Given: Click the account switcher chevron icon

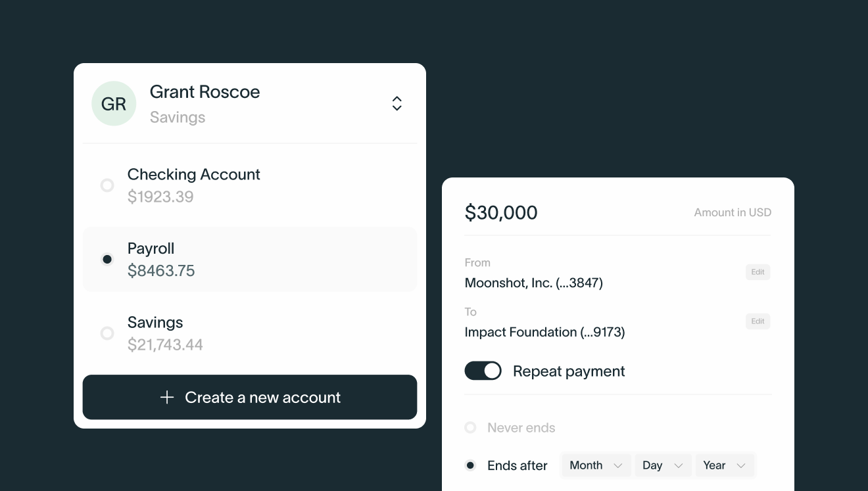Looking at the screenshot, I should pyautogui.click(x=397, y=103).
